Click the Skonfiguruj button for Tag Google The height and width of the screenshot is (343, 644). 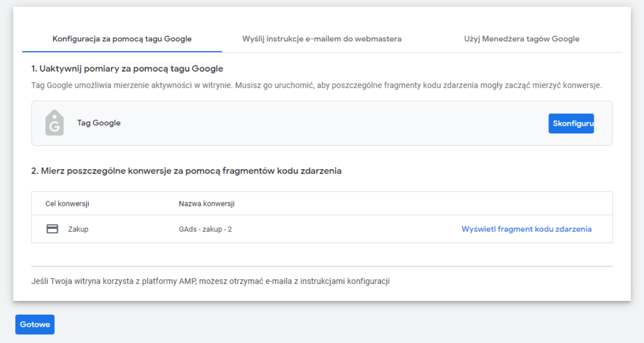pyautogui.click(x=571, y=123)
